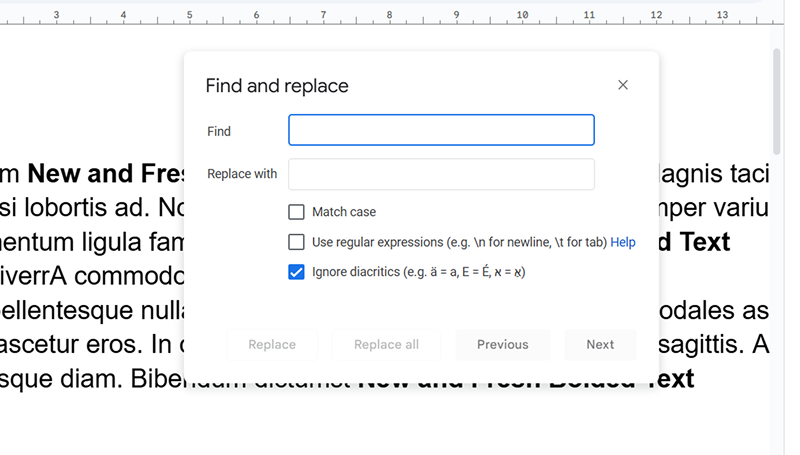Image resolution: width=800 pixels, height=455 pixels.
Task: Focus the Replace with text box
Action: click(x=441, y=174)
